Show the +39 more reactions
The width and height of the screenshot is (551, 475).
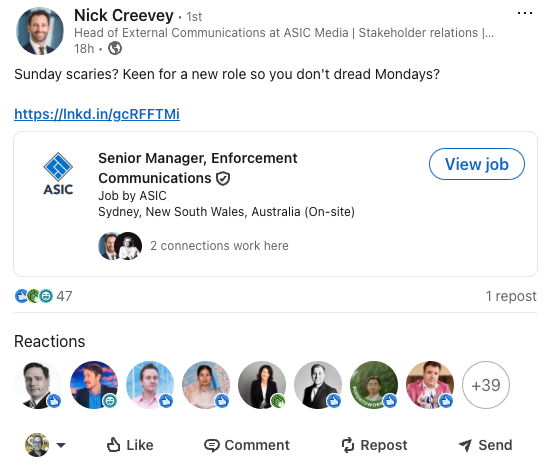pyautogui.click(x=486, y=385)
